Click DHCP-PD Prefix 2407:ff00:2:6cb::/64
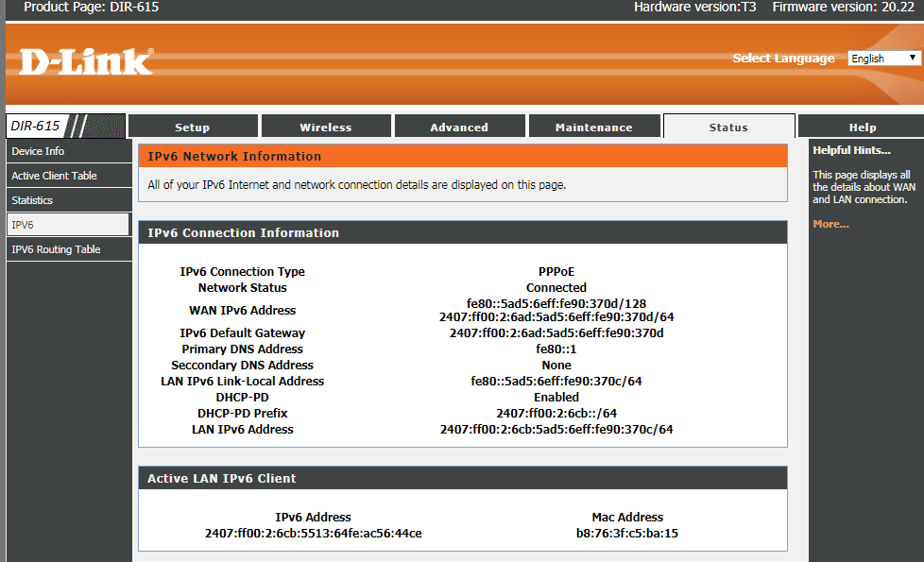This screenshot has width=924, height=562. (x=556, y=413)
